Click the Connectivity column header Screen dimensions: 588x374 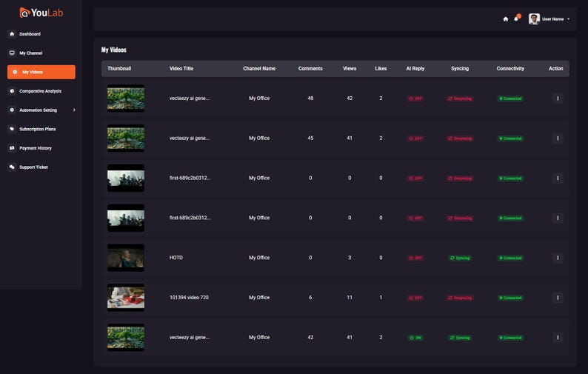coord(510,68)
